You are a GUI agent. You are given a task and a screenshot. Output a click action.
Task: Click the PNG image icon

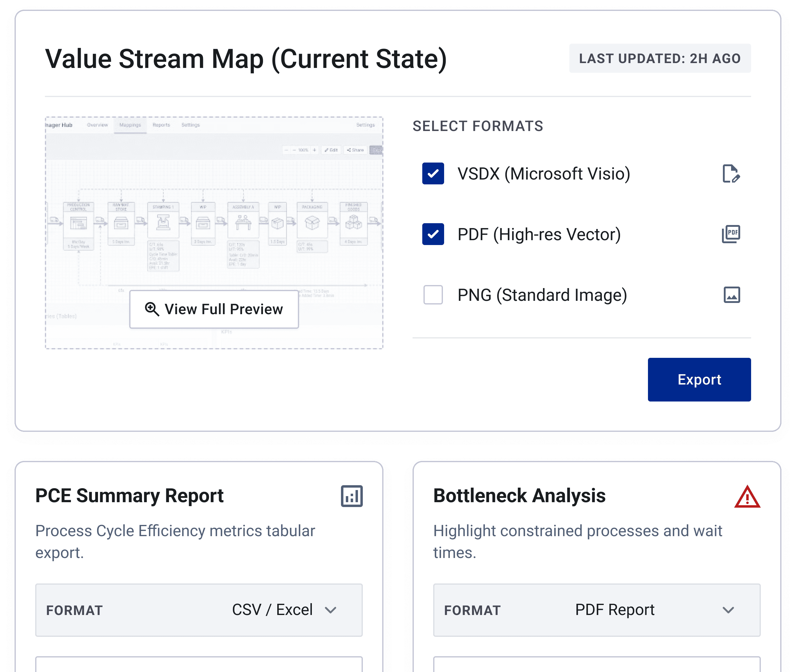point(732,295)
